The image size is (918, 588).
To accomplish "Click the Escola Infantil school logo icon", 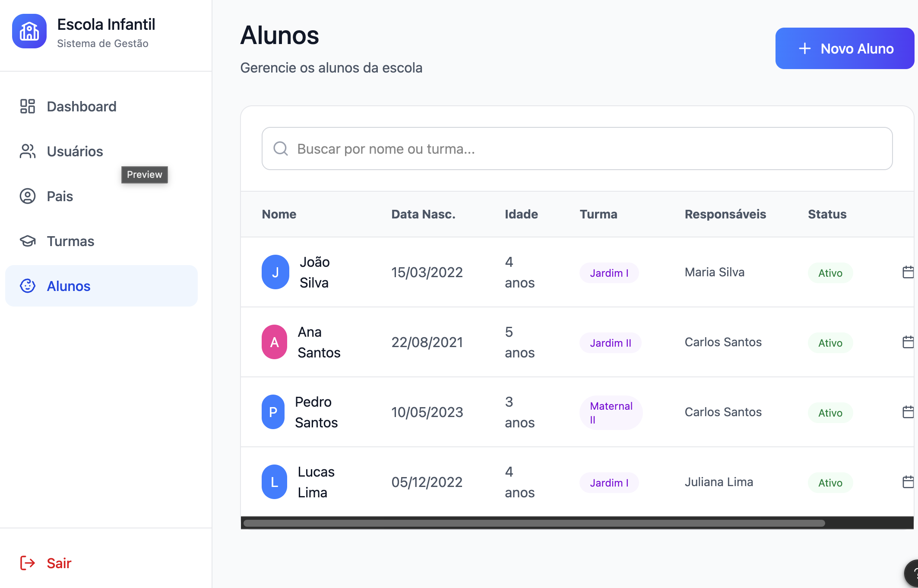I will [x=29, y=31].
